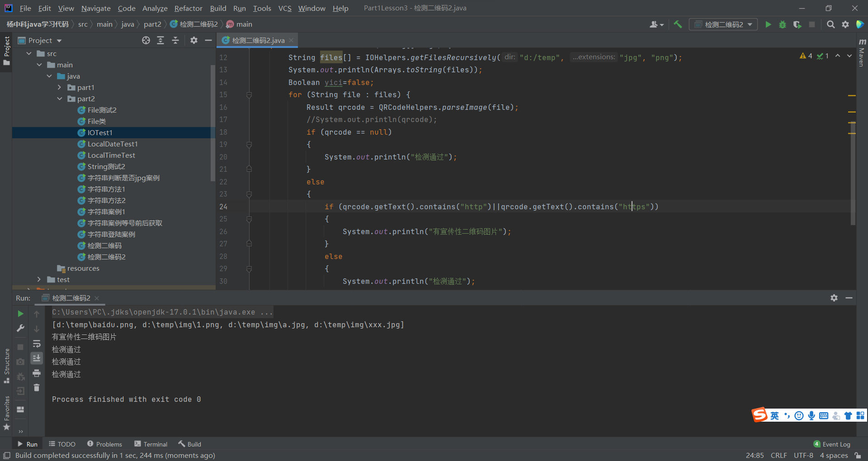Click Select Opened File target icon
The width and height of the screenshot is (868, 461).
(x=146, y=40)
